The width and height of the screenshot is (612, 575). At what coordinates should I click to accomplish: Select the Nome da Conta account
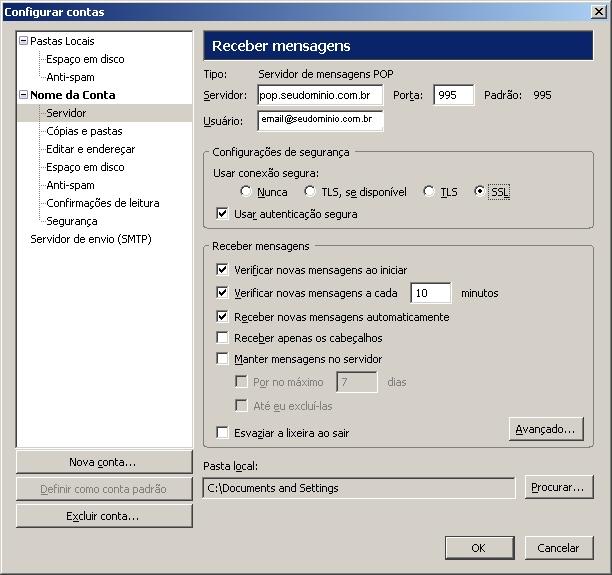pyautogui.click(x=73, y=95)
